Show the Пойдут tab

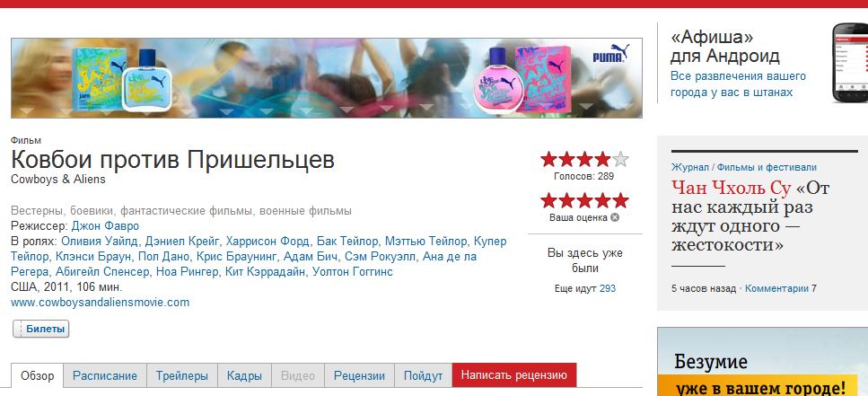[x=423, y=375]
